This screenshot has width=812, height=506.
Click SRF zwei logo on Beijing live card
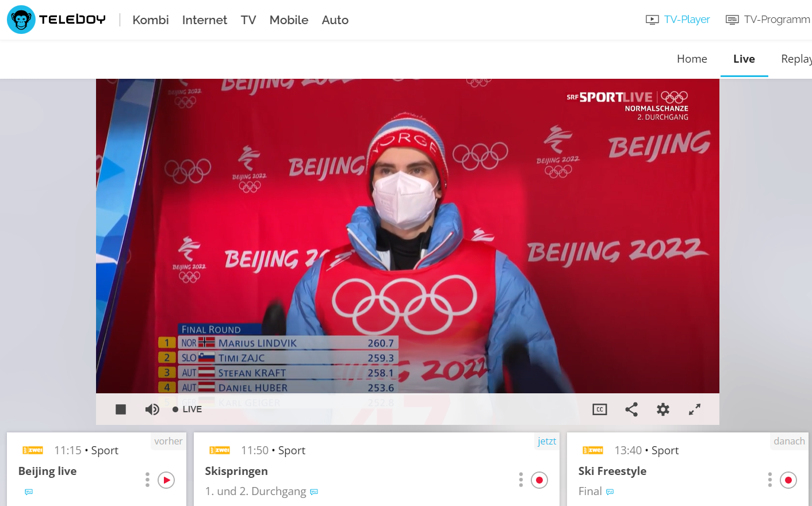pyautogui.click(x=33, y=450)
